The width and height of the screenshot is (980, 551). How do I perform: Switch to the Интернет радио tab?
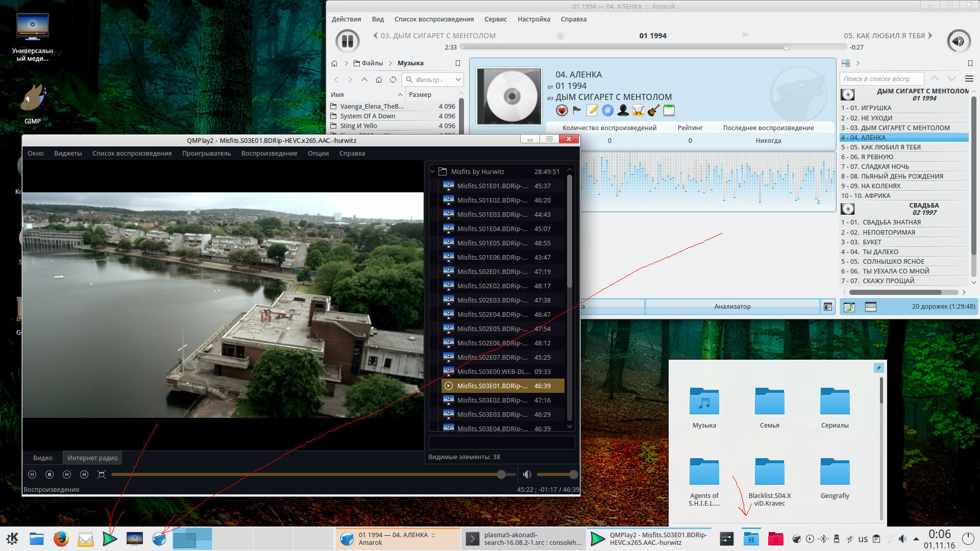coord(92,458)
